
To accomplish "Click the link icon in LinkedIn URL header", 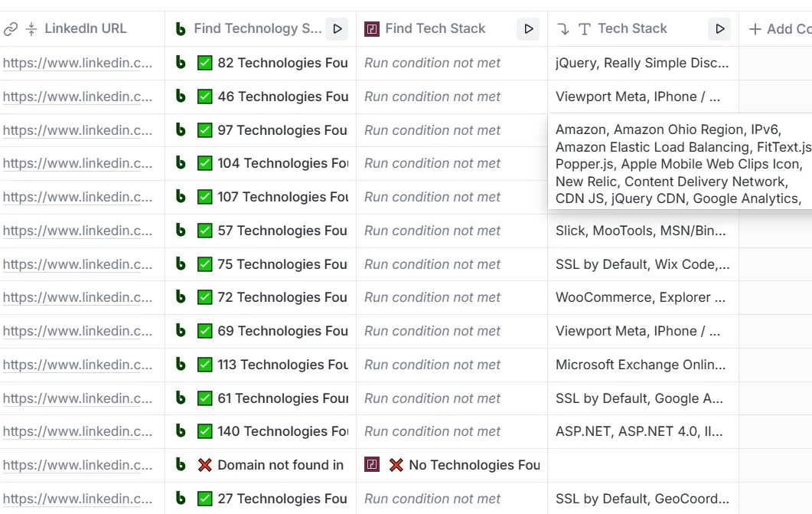I will point(11,28).
